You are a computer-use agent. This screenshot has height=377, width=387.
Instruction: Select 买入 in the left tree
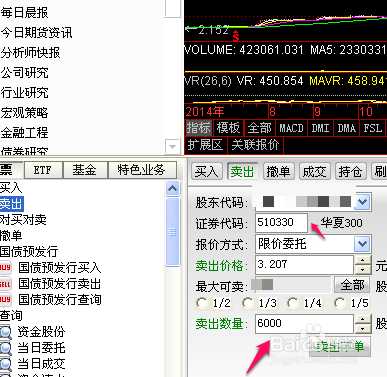[11, 188]
